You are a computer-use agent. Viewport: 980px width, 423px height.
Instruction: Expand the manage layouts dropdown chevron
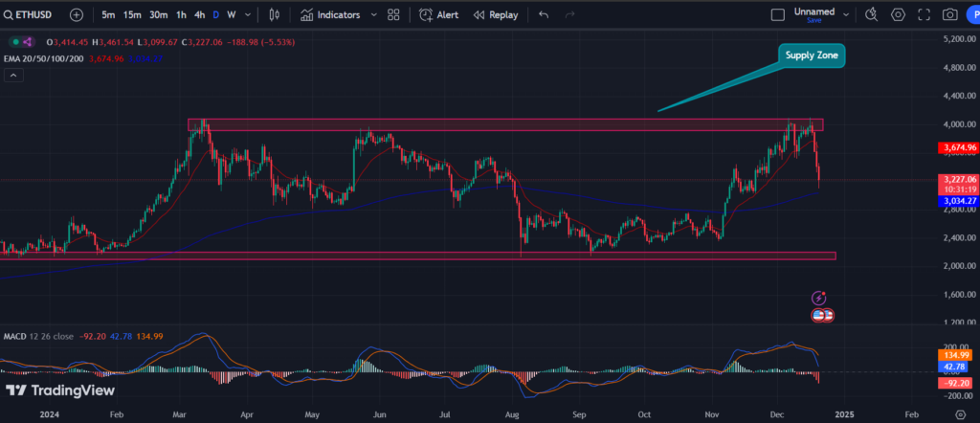(846, 14)
